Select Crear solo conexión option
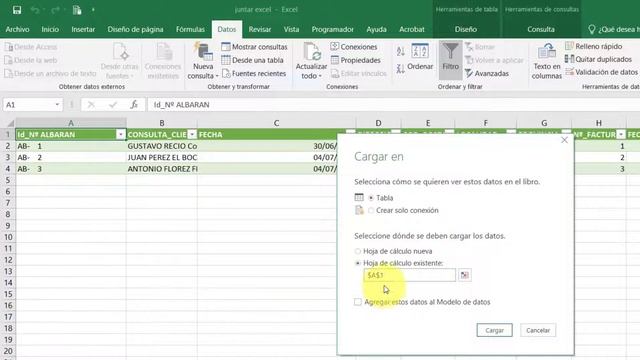The height and width of the screenshot is (360, 640). (371, 211)
